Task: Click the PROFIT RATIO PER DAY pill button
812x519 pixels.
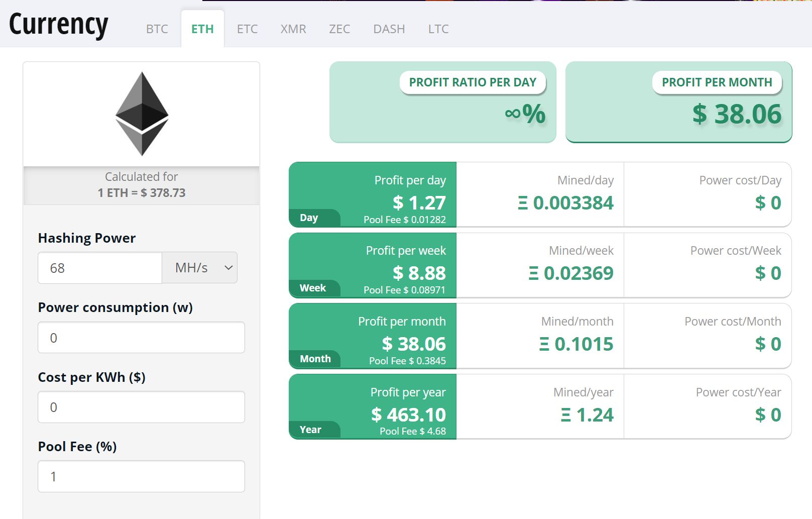Action: pos(473,82)
